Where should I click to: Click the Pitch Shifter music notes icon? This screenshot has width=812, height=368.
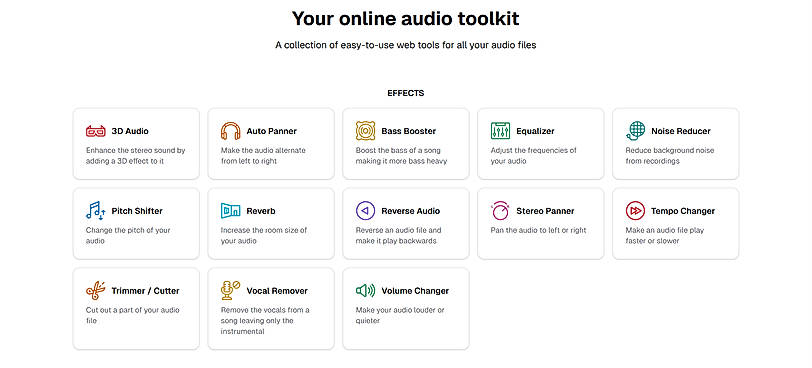click(95, 211)
